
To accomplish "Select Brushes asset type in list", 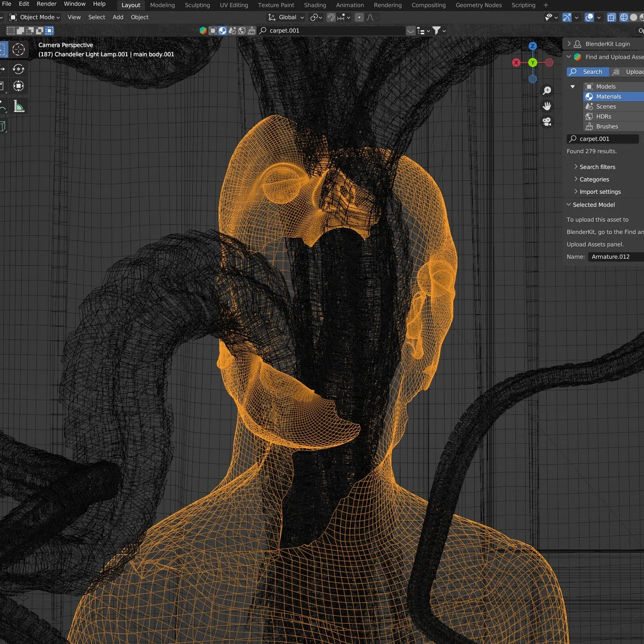I will click(x=613, y=126).
